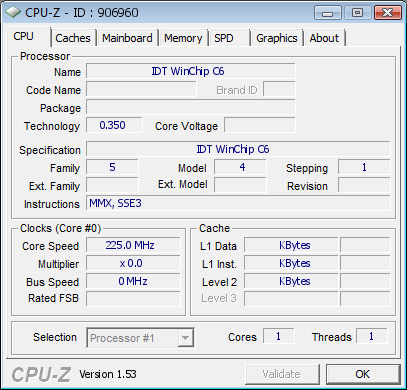Click the L1 Inst. KBytes field
The height and width of the screenshot is (390, 407).
point(291,263)
